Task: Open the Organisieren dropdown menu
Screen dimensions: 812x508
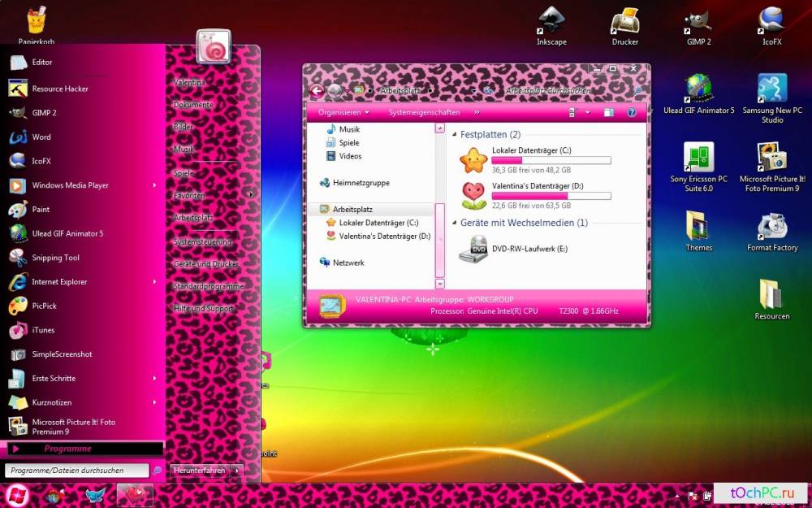Action: click(343, 112)
